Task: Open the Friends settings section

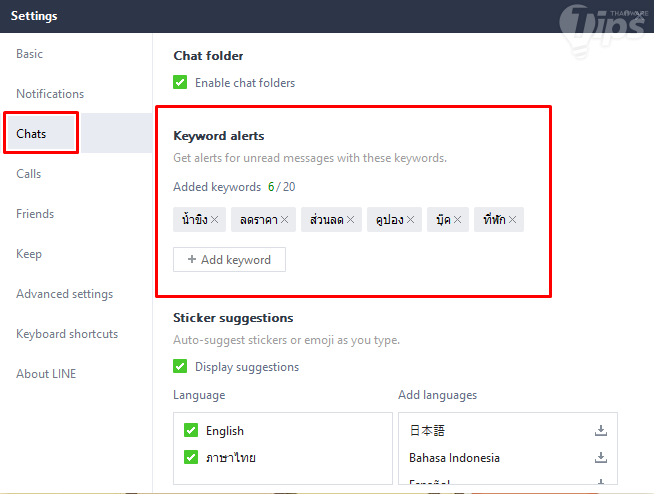Action: [76, 214]
